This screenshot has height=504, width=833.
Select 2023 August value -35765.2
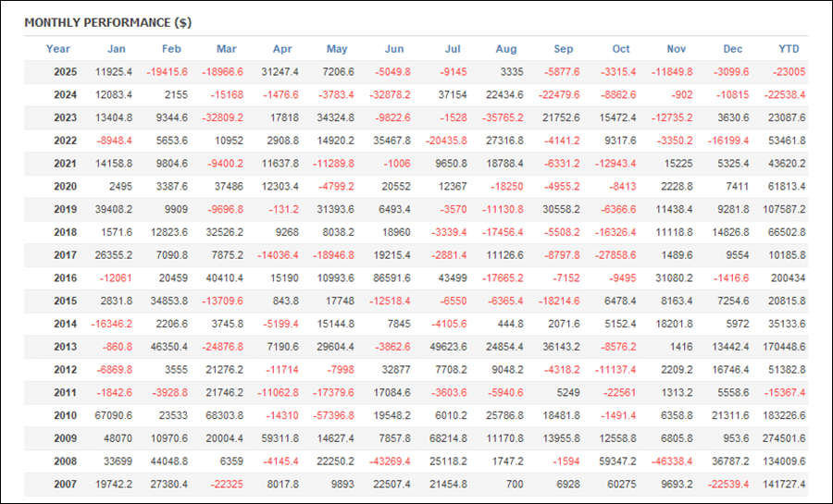(503, 118)
